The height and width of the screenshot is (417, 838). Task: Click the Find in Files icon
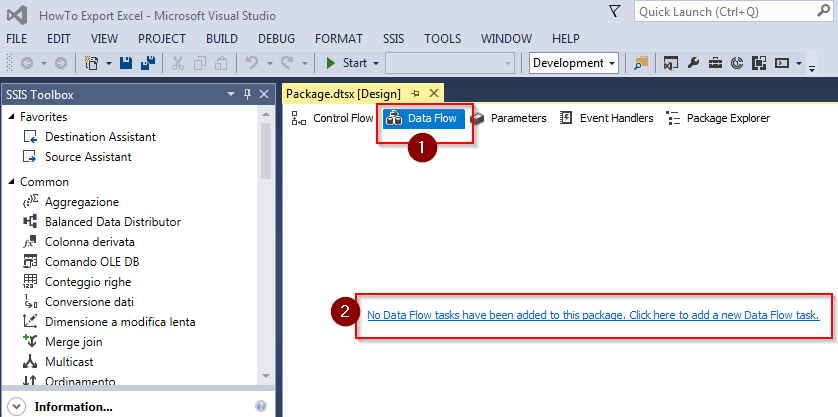(x=641, y=63)
